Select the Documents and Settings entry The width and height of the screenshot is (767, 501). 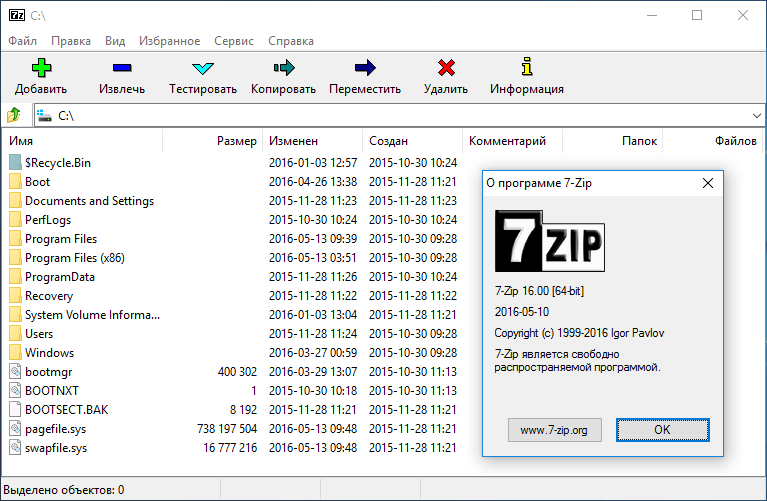pos(90,201)
